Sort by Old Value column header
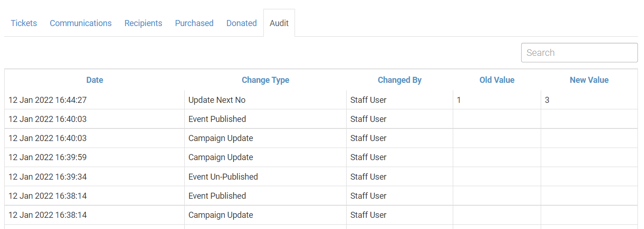 pos(497,80)
